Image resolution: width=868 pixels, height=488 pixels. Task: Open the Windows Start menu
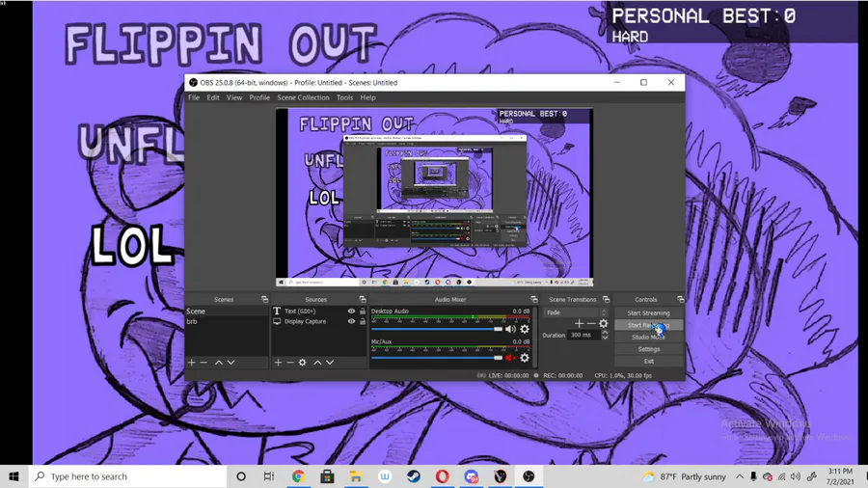14,476
